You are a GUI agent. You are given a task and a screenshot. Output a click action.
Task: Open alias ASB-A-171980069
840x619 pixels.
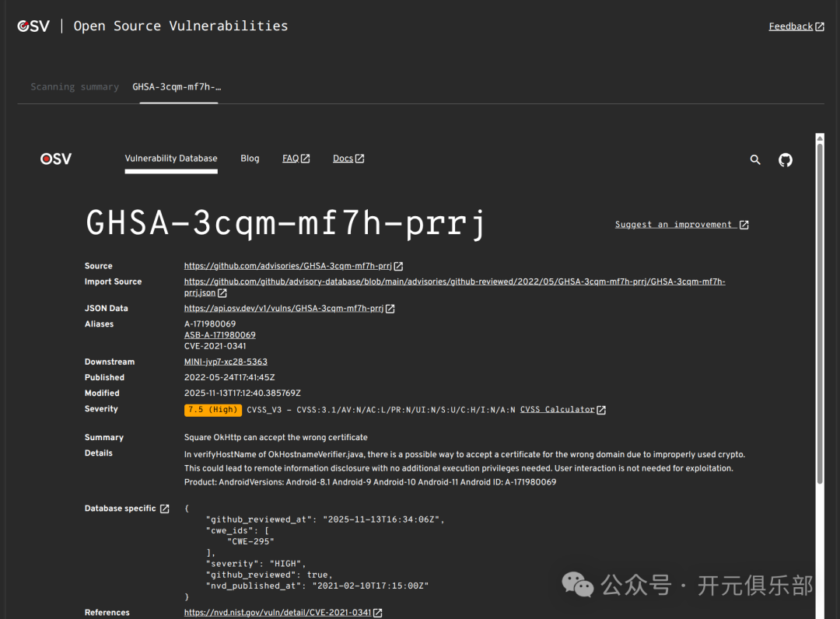[219, 335]
